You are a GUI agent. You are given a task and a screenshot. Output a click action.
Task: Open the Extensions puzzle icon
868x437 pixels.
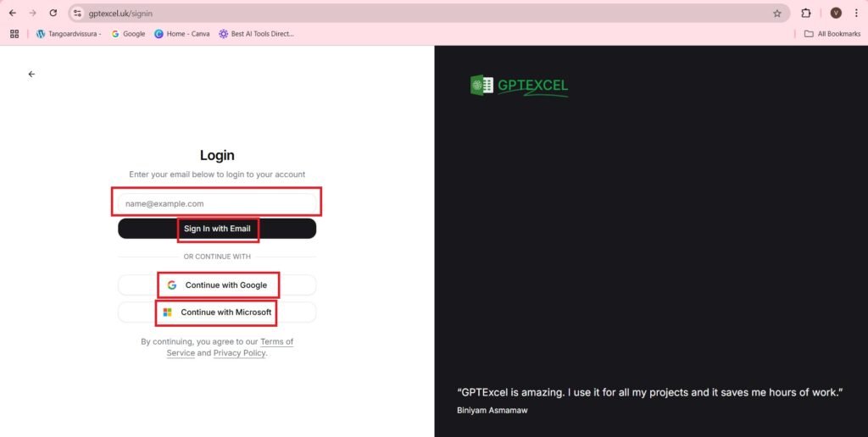tap(806, 14)
